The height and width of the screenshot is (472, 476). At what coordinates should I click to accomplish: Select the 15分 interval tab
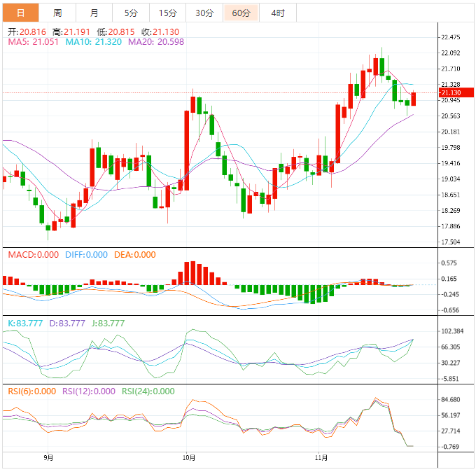pos(167,13)
